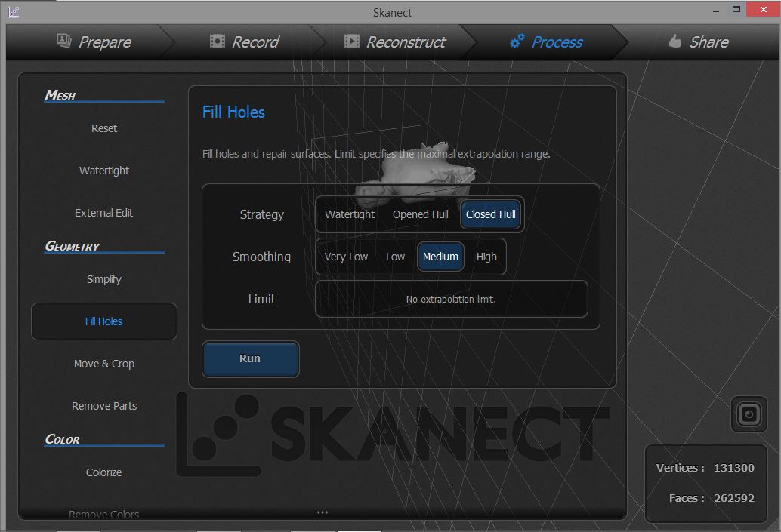Image resolution: width=781 pixels, height=532 pixels.
Task: Click the Skanect app icon in title bar
Action: (x=14, y=11)
